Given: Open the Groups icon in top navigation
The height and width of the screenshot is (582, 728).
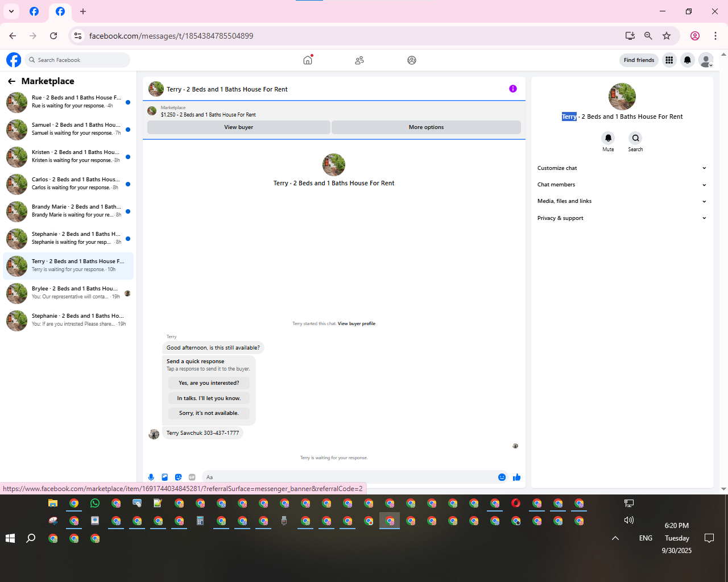Looking at the screenshot, I should click(412, 60).
